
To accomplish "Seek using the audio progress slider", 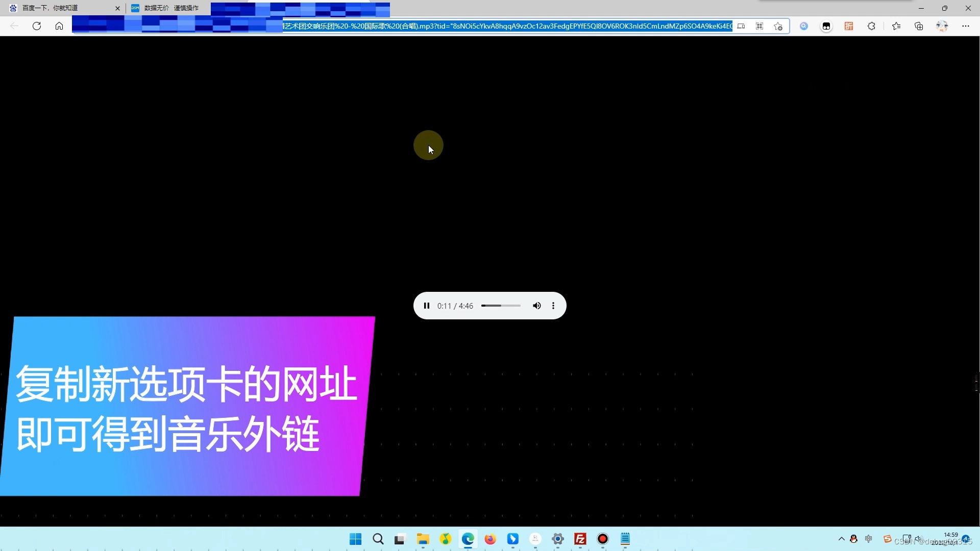I will click(501, 306).
